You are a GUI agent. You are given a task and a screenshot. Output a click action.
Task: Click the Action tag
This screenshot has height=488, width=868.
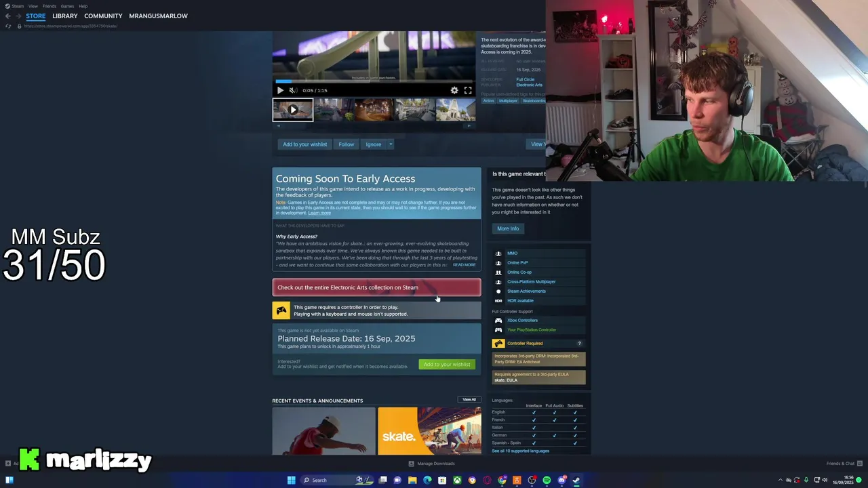pyautogui.click(x=488, y=101)
